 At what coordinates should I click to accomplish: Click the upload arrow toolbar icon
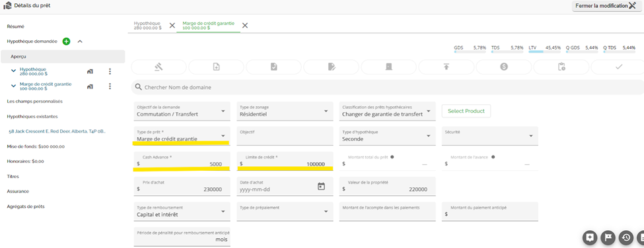[x=446, y=67]
